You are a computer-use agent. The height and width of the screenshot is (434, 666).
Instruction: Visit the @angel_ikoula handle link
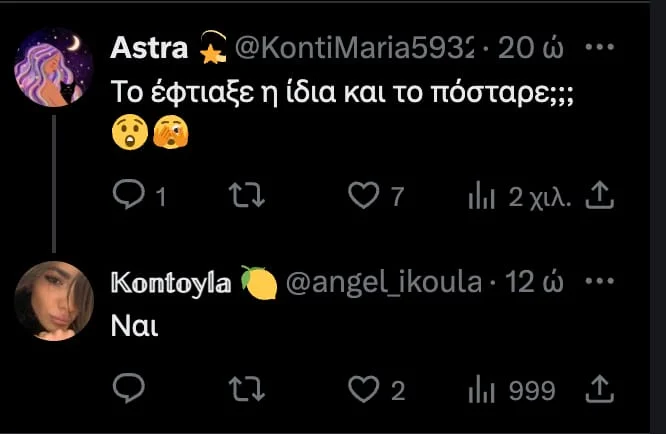coord(385,283)
